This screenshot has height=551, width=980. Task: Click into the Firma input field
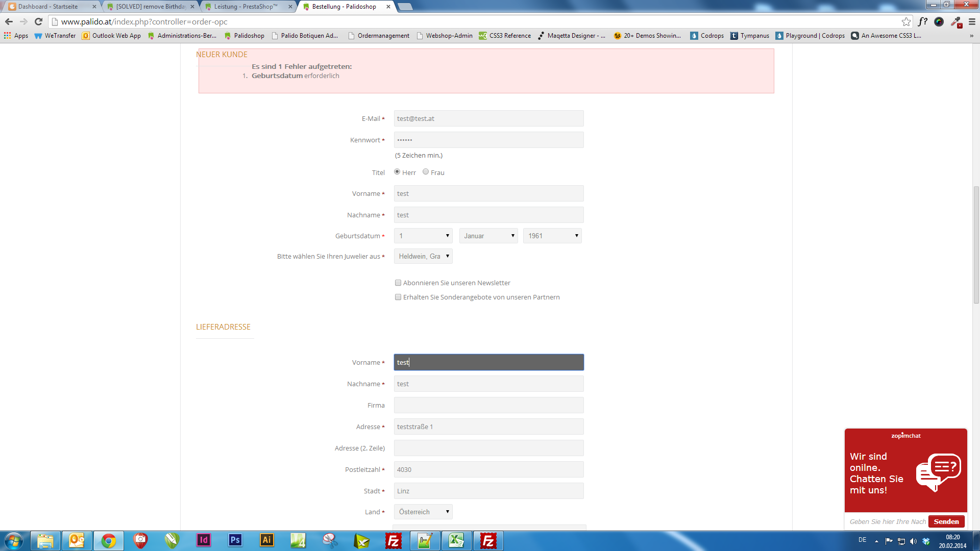488,405
